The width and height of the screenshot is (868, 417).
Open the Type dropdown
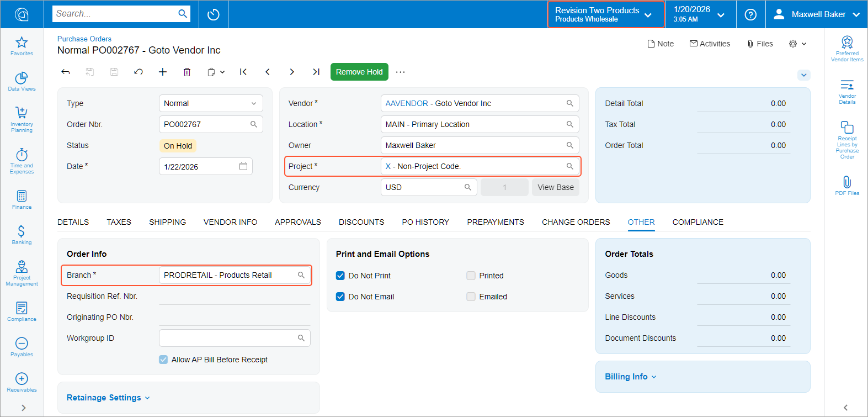[x=211, y=103]
